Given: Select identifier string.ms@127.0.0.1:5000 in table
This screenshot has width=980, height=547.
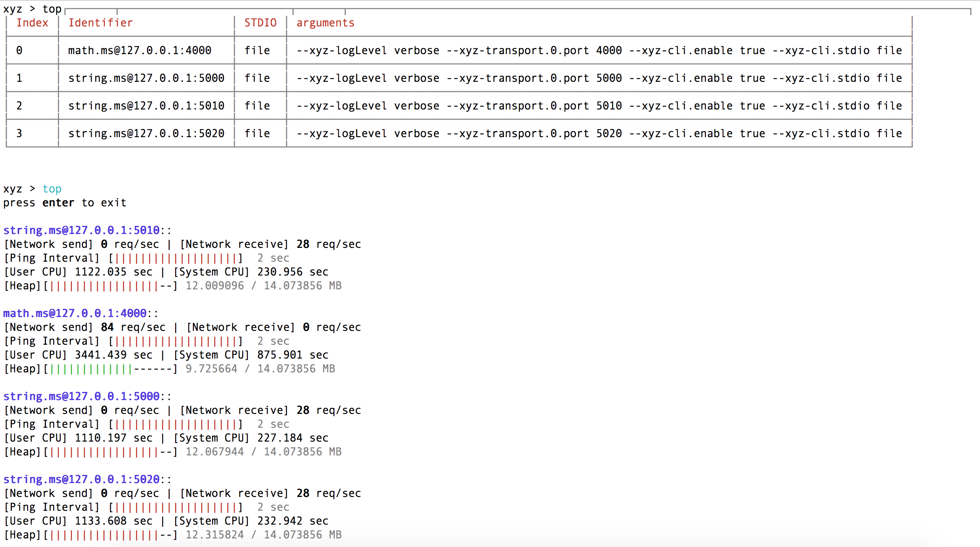Looking at the screenshot, I should tap(146, 78).
